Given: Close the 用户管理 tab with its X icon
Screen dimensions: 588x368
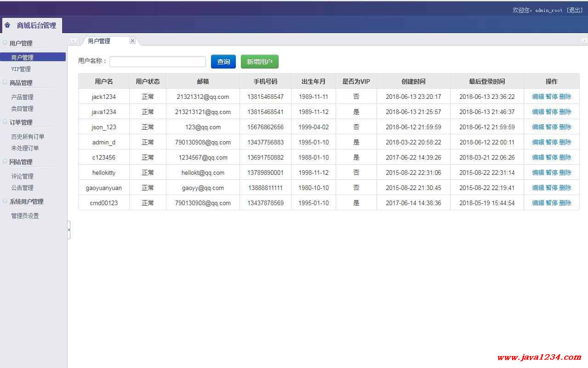Looking at the screenshot, I should pyautogui.click(x=132, y=41).
